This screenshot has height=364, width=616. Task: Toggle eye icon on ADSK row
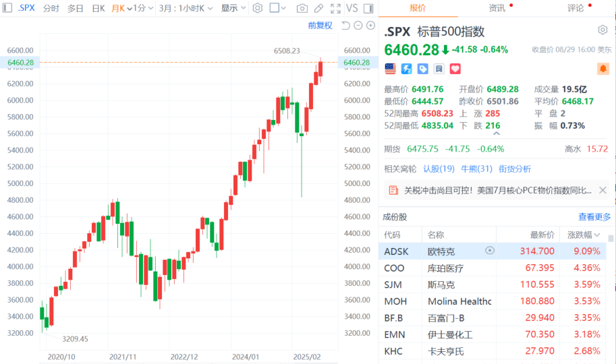pos(490,251)
